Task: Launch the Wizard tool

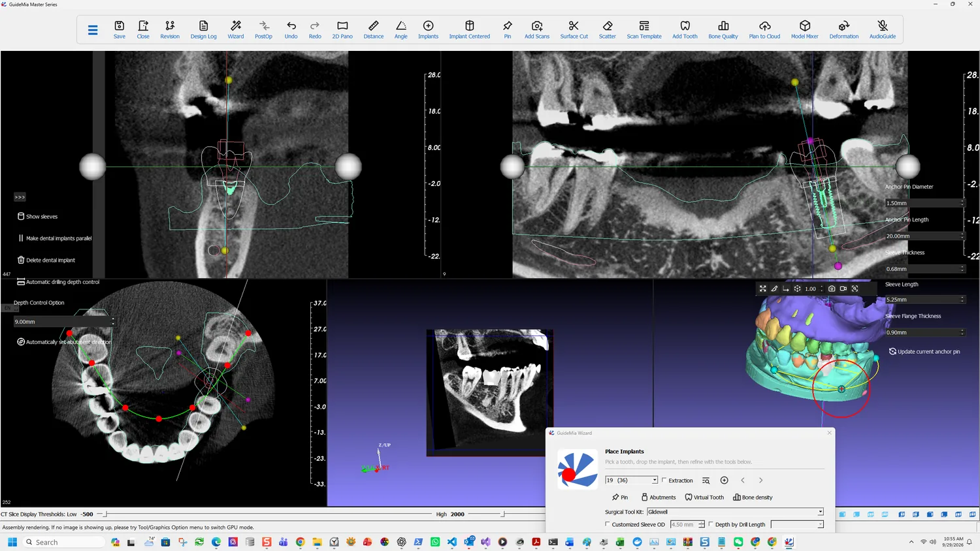Action: [x=236, y=29]
